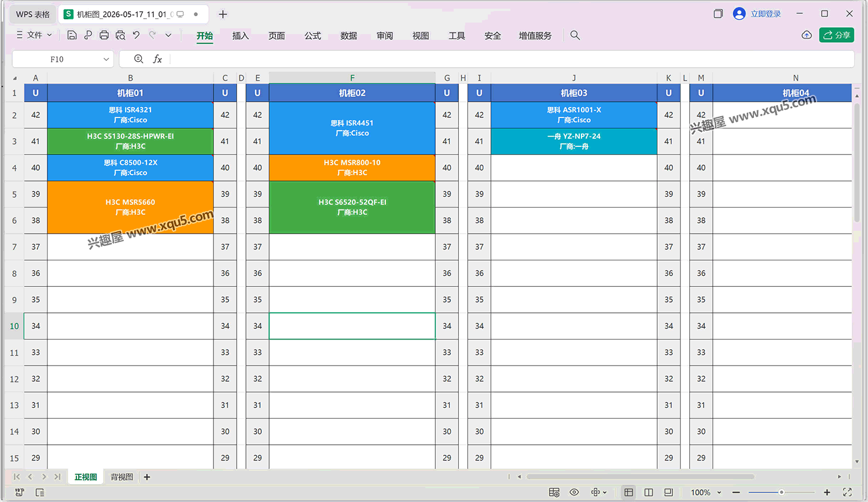
Task: Open Print Preview icon
Action: tap(120, 35)
